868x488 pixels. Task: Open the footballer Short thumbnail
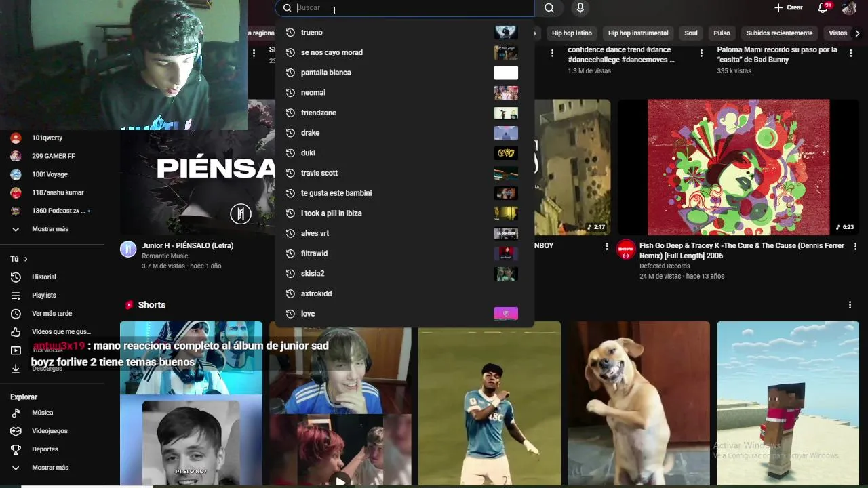click(x=490, y=403)
